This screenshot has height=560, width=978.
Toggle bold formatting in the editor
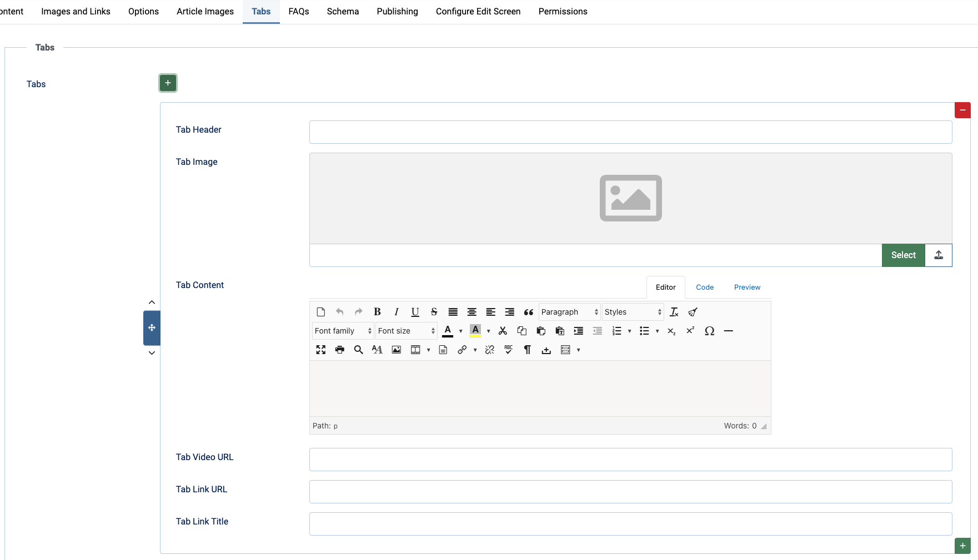(377, 312)
